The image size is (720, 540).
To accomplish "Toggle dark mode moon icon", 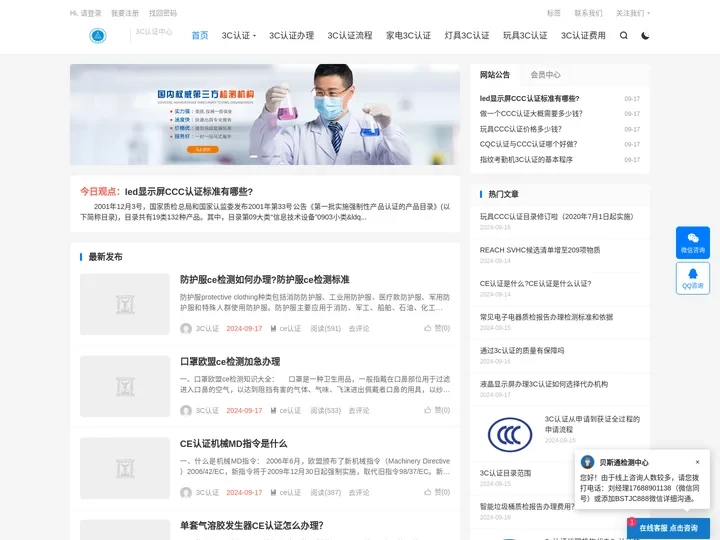I will click(x=645, y=35).
